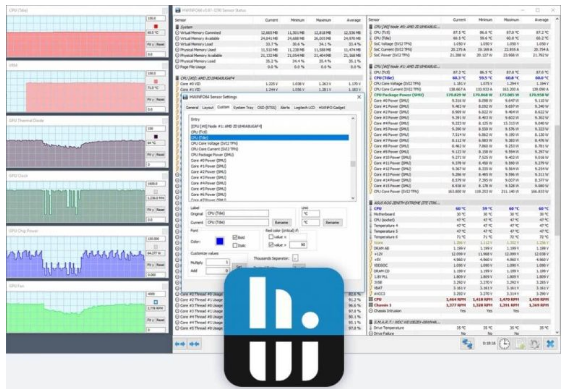Viewport: 582px width, 389px height.
Task: Click the Rename button next to the label field
Action: (281, 222)
